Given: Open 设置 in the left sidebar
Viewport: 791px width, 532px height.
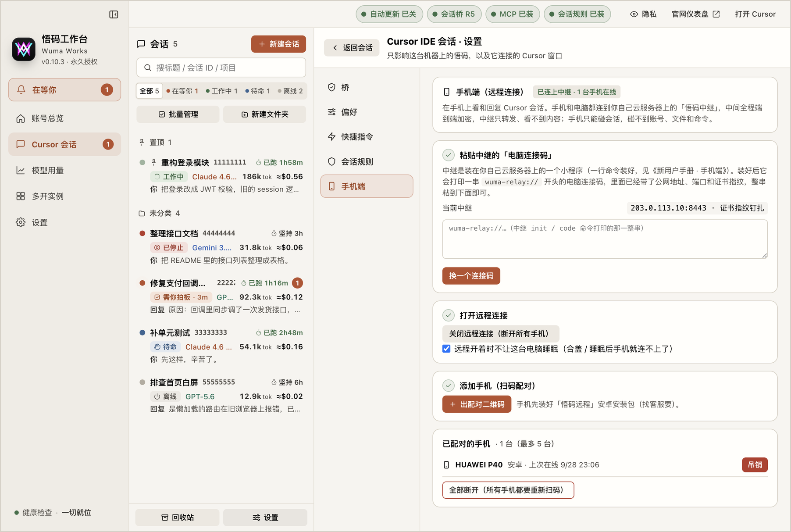Looking at the screenshot, I should (64, 222).
